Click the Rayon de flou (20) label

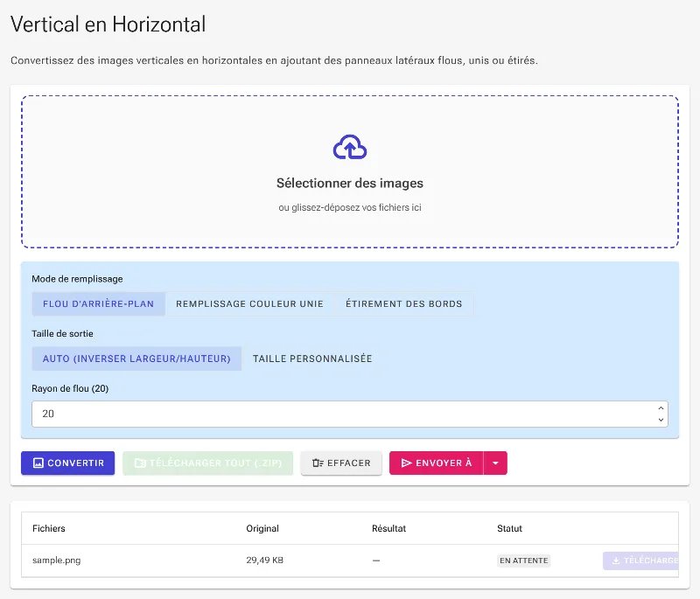(70, 388)
